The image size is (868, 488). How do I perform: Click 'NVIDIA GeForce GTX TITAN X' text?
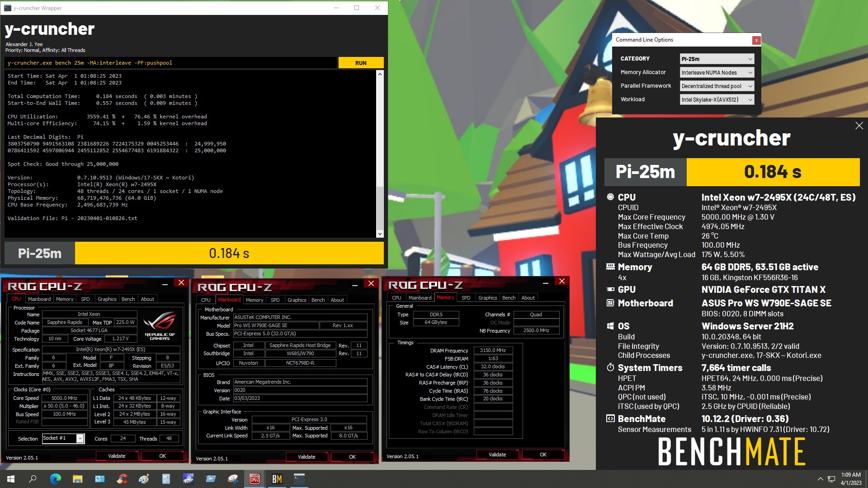(x=764, y=290)
